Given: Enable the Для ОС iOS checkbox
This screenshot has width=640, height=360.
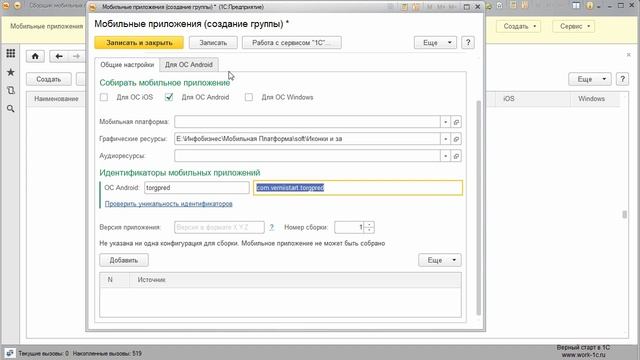Looking at the screenshot, I should coord(104,97).
